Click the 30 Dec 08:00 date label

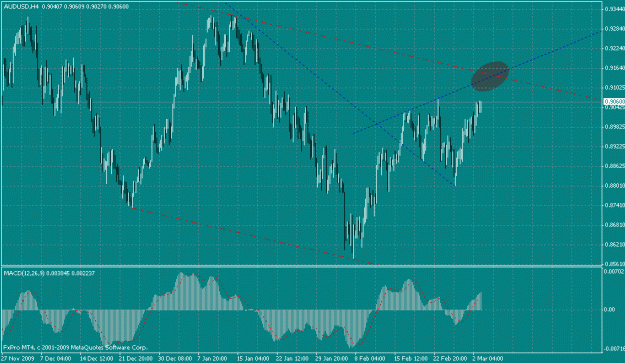pyautogui.click(x=175, y=358)
